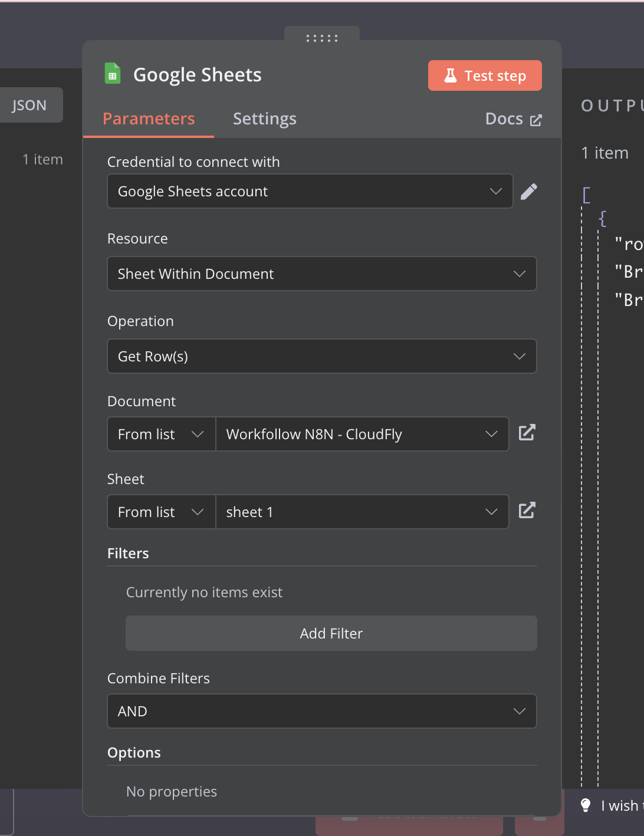The height and width of the screenshot is (836, 644).
Task: Click the lightbulb I wish icon
Action: [x=586, y=805]
